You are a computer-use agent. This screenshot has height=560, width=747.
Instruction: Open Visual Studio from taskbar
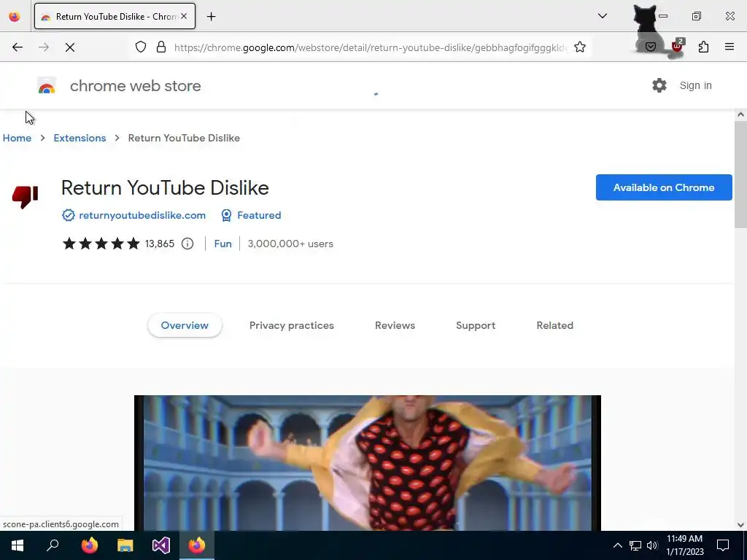click(161, 545)
